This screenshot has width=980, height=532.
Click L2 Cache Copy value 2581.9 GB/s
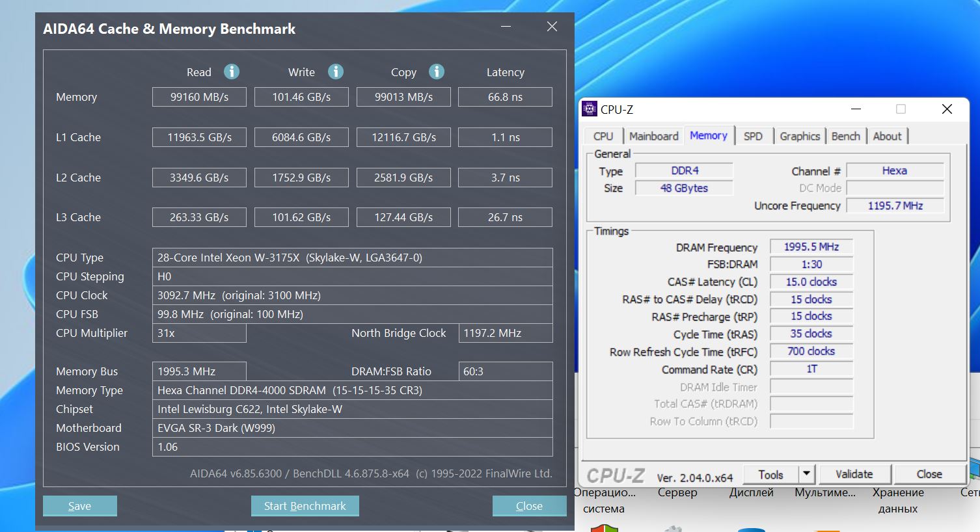click(403, 178)
